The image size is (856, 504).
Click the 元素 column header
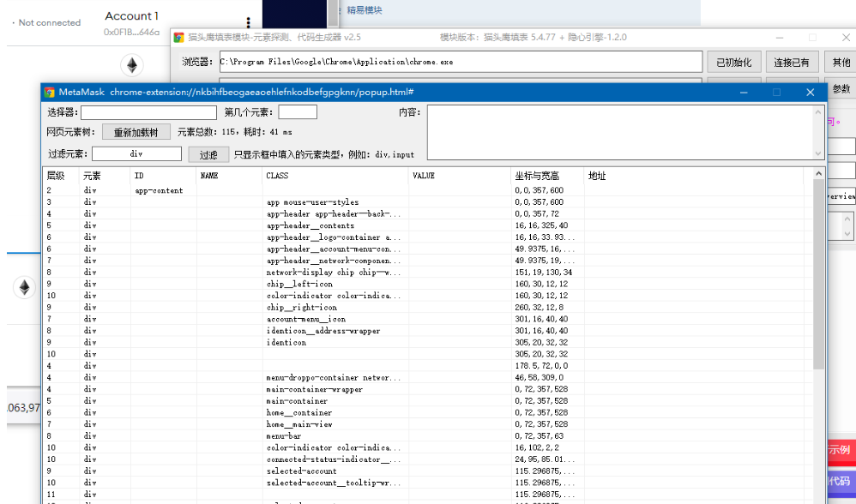coord(105,176)
